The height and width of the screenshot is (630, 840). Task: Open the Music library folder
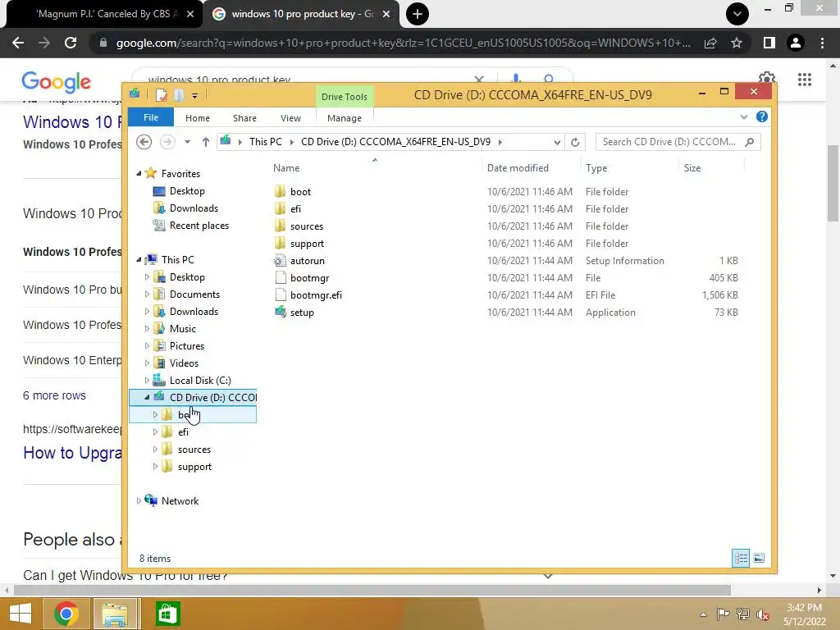183,329
